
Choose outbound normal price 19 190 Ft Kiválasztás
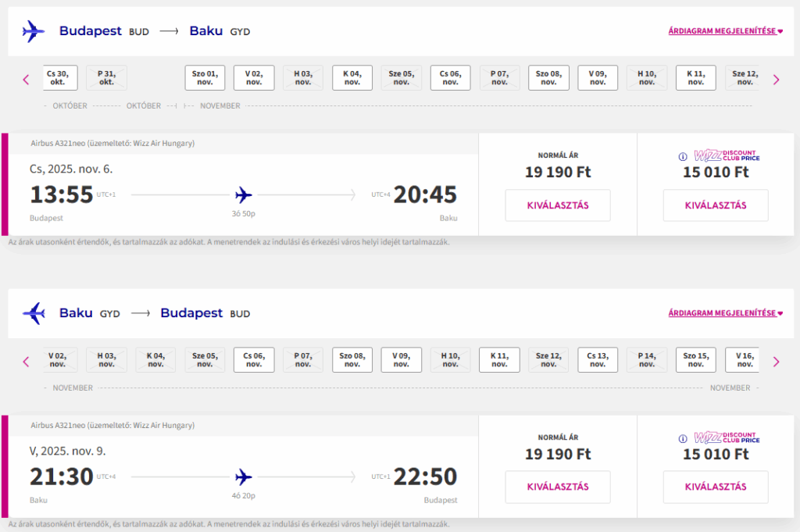coord(558,205)
